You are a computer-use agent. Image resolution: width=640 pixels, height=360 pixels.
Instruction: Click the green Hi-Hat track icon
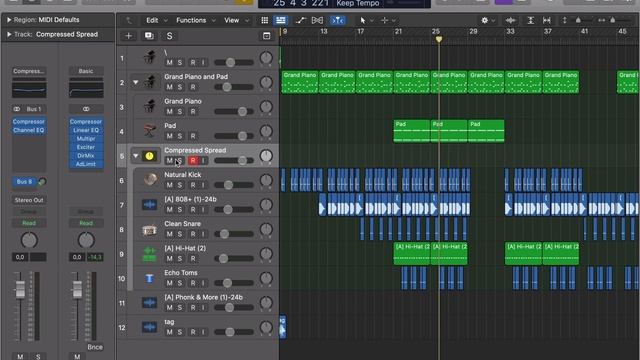(149, 254)
